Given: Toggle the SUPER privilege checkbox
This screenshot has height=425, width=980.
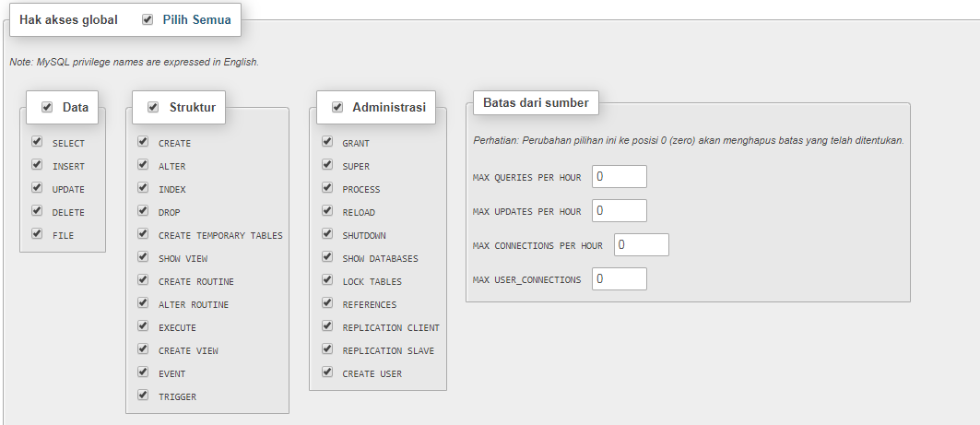Looking at the screenshot, I should tap(327, 165).
